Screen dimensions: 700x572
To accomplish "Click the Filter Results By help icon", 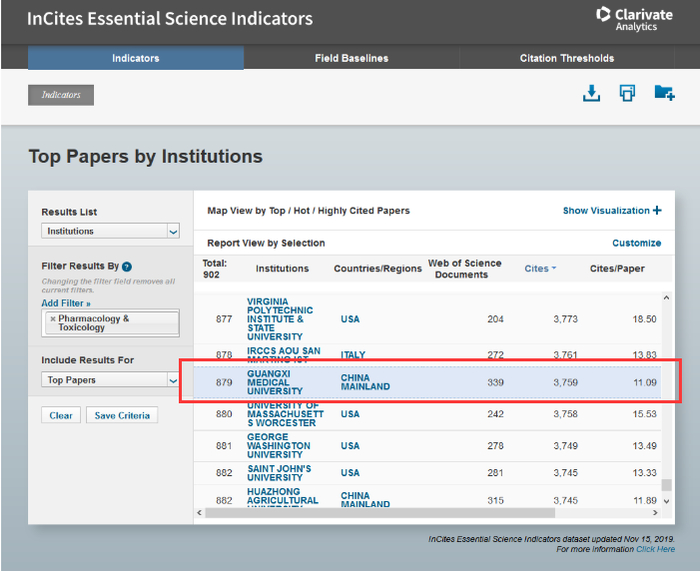I will coord(127,267).
